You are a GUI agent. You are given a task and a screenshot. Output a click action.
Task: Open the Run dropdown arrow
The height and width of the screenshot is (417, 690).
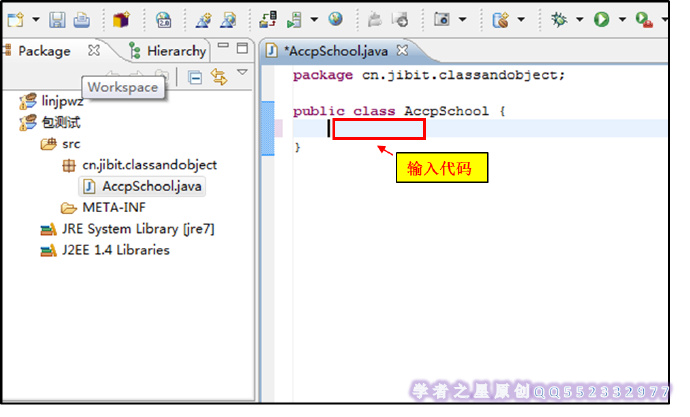(622, 19)
